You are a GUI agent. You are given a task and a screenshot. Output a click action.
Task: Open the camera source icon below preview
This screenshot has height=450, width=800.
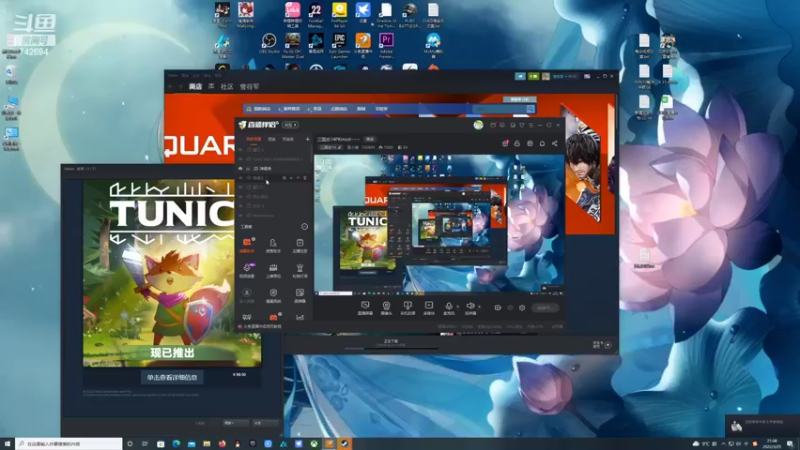tap(386, 308)
